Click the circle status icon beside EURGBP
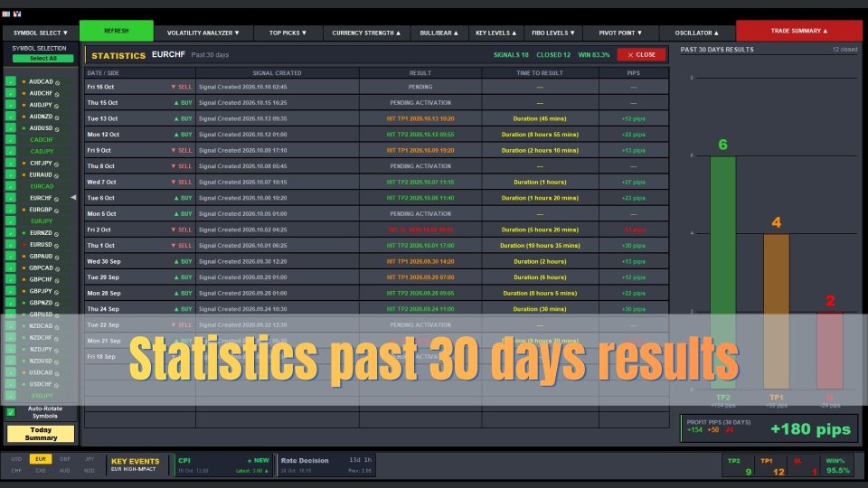 click(57, 211)
